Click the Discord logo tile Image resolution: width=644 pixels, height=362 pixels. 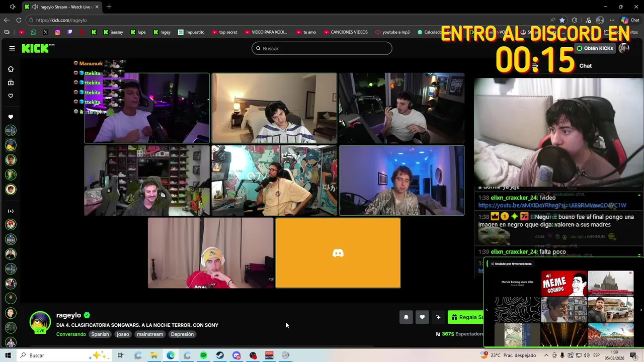(338, 253)
